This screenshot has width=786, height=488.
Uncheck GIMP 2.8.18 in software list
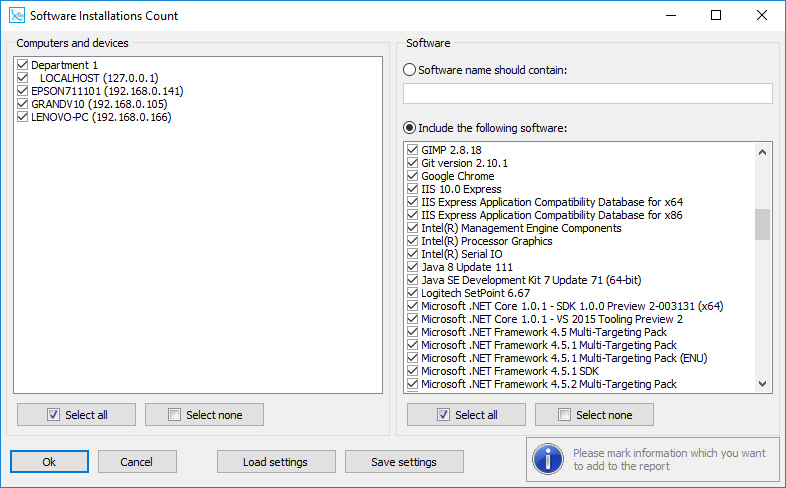coord(413,150)
